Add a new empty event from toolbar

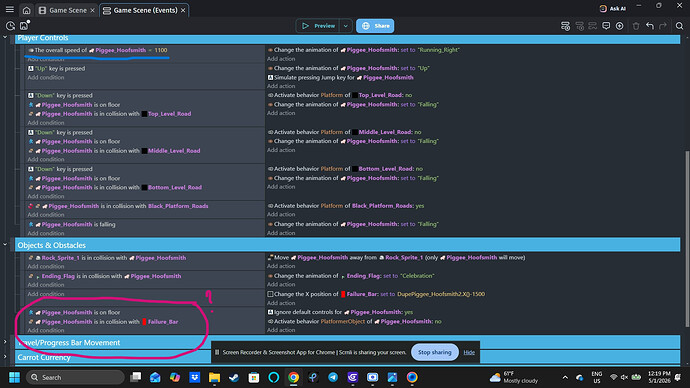tap(565, 26)
